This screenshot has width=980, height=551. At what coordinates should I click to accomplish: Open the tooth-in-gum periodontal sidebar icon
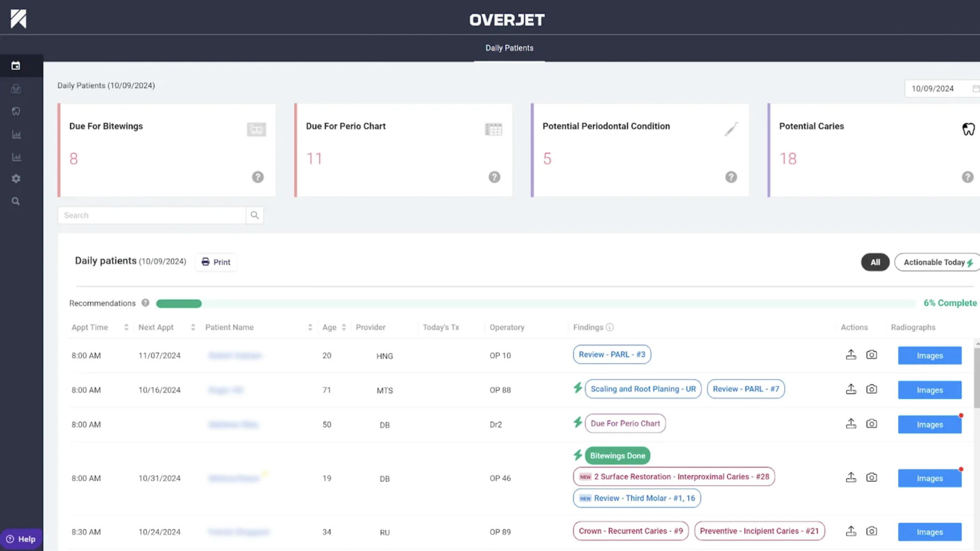(x=16, y=89)
